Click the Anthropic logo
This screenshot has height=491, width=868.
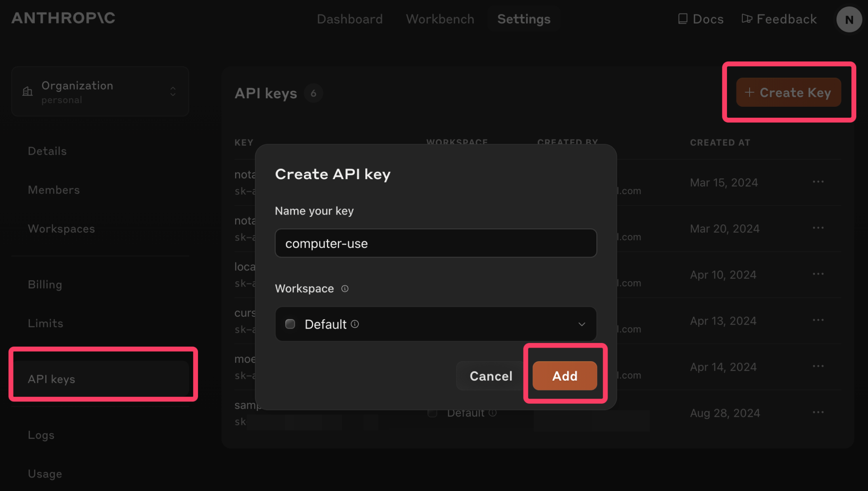click(63, 18)
